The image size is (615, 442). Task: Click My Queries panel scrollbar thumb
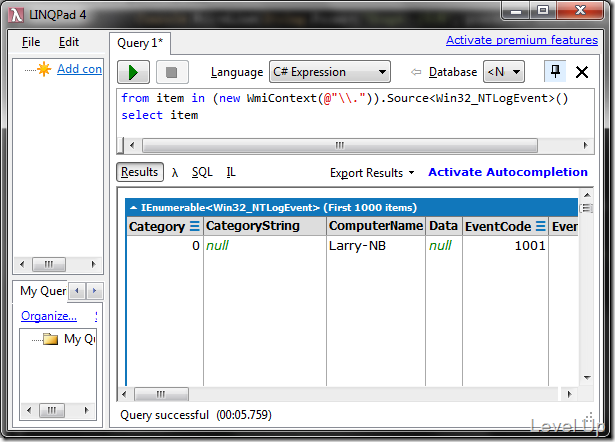[52, 411]
